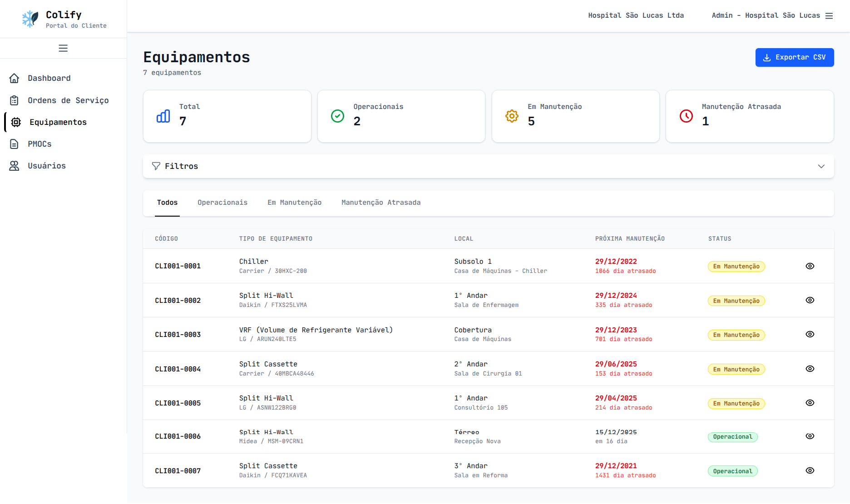Select the Em Manutenção tab

click(294, 203)
